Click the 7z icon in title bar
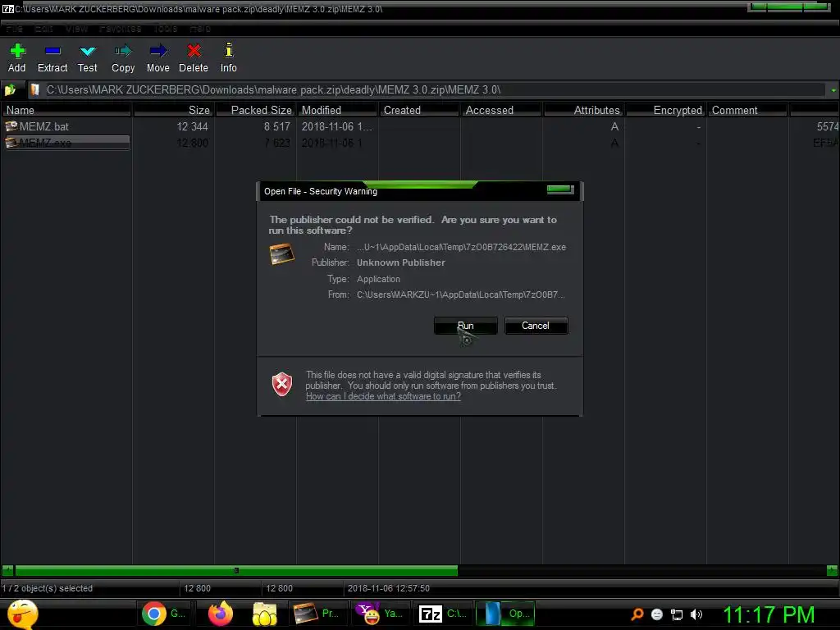The image size is (840, 630). point(7,8)
